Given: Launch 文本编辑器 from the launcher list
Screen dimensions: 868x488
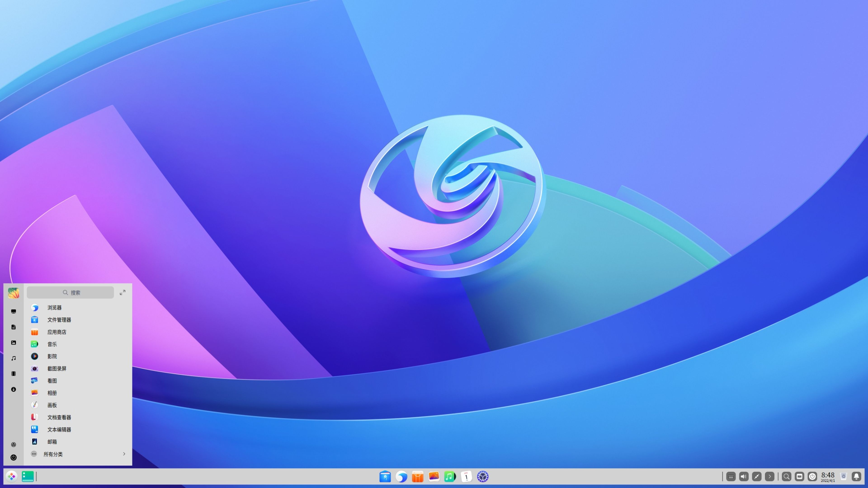Looking at the screenshot, I should 78,429.
